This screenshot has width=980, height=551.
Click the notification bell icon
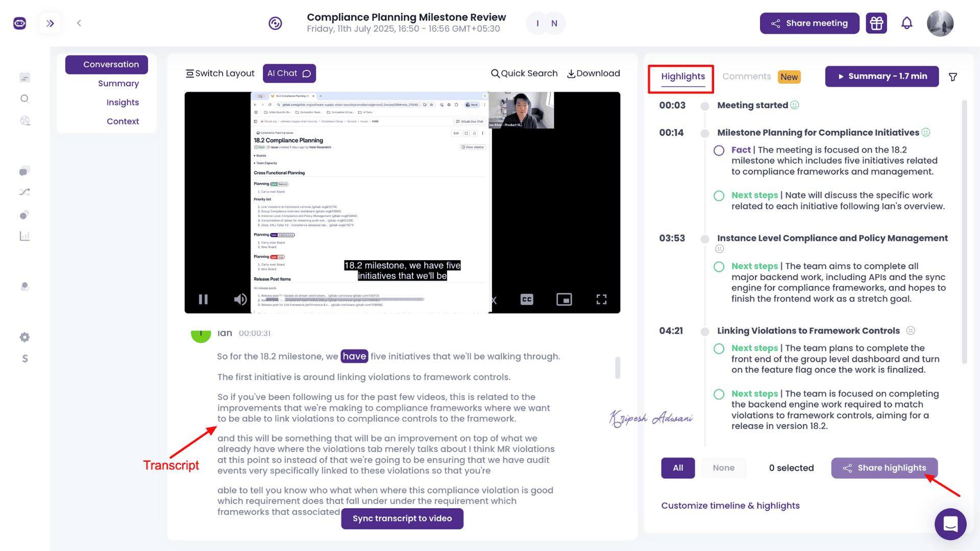(x=906, y=23)
